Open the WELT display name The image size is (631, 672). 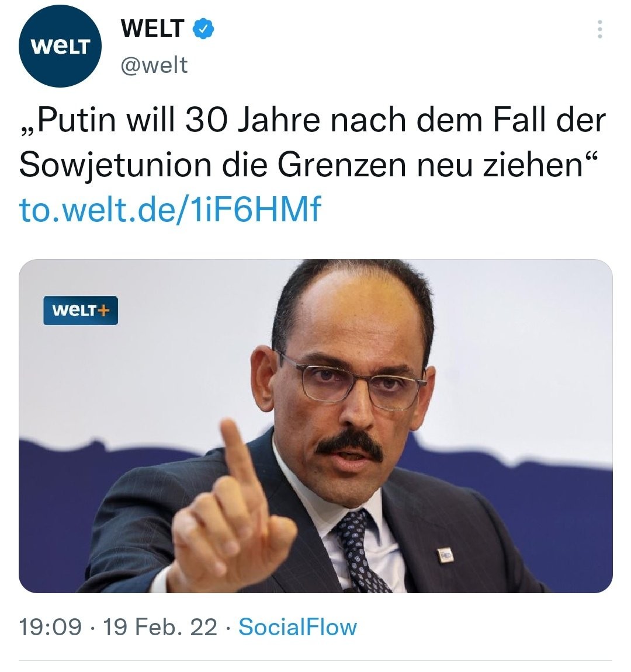[152, 29]
